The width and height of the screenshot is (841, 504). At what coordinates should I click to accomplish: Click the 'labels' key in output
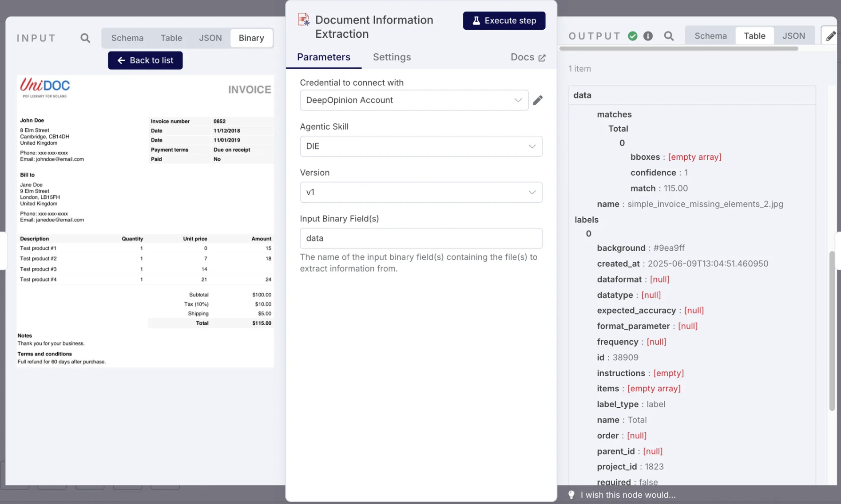(x=586, y=220)
